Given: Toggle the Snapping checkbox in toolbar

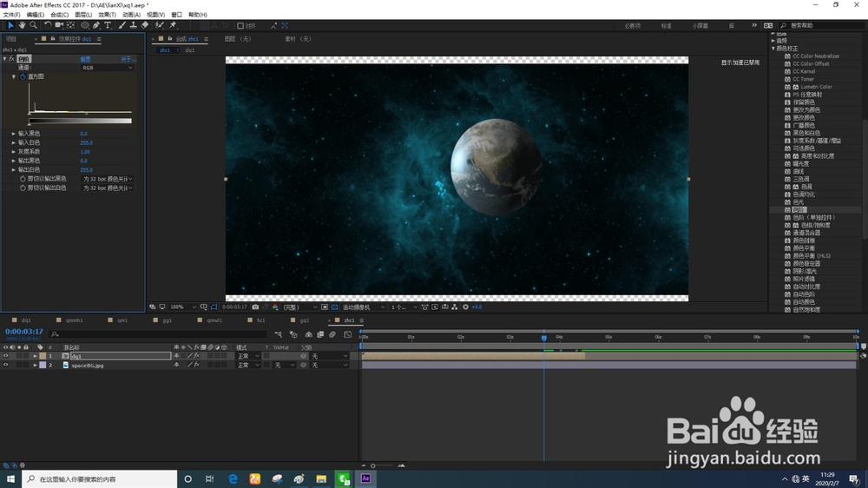Looking at the screenshot, I should coord(240,25).
